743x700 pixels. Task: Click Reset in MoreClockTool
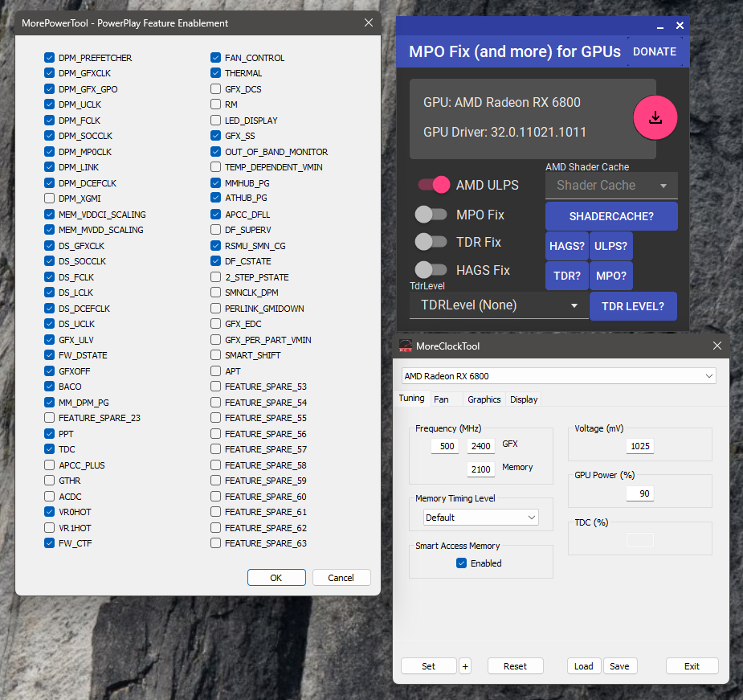[515, 666]
